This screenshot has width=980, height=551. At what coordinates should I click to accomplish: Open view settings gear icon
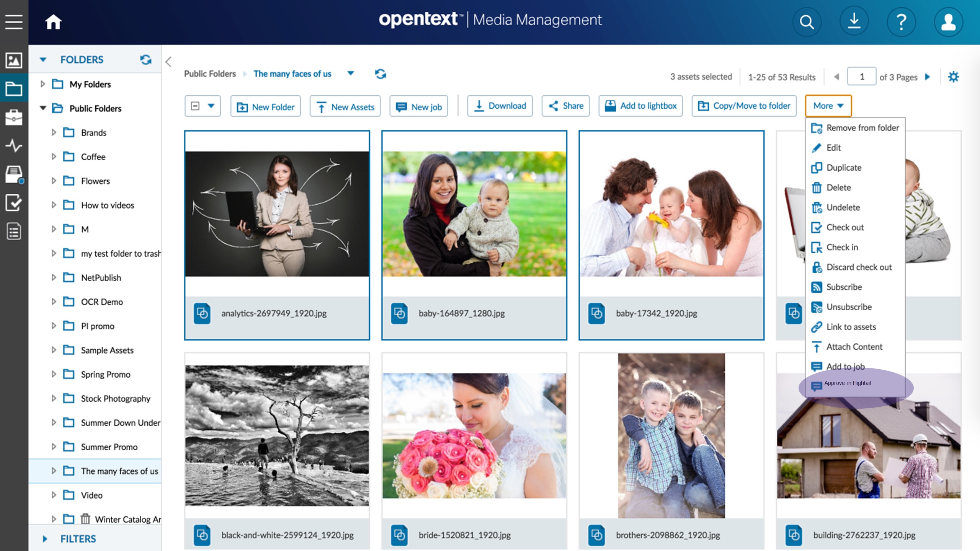click(953, 77)
